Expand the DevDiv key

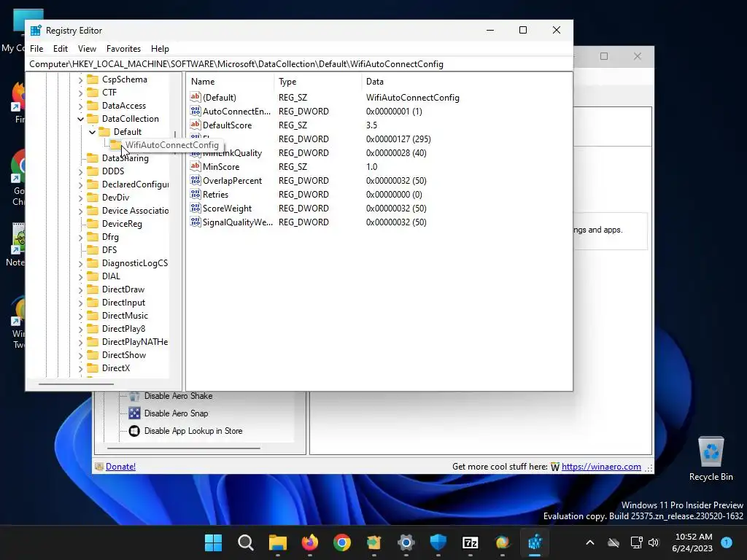80,198
